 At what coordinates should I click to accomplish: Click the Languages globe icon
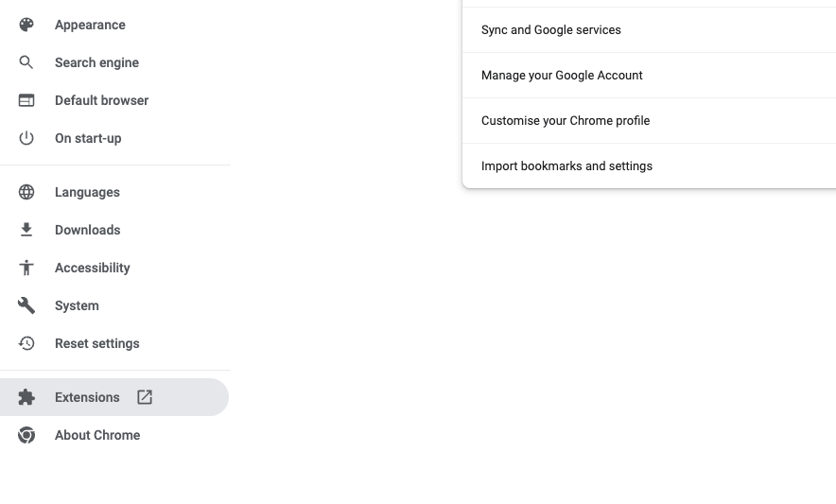[x=26, y=192]
